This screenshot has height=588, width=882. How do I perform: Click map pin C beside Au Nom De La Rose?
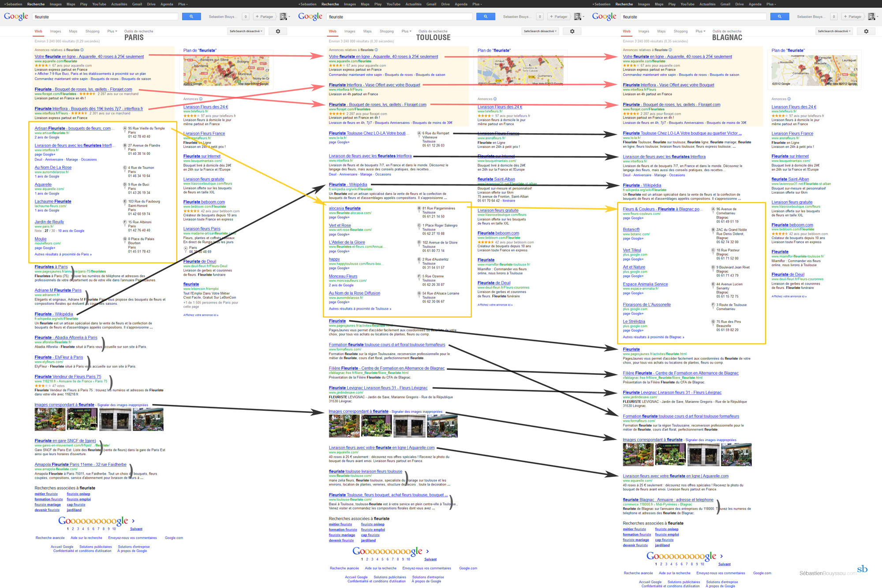coord(125,168)
